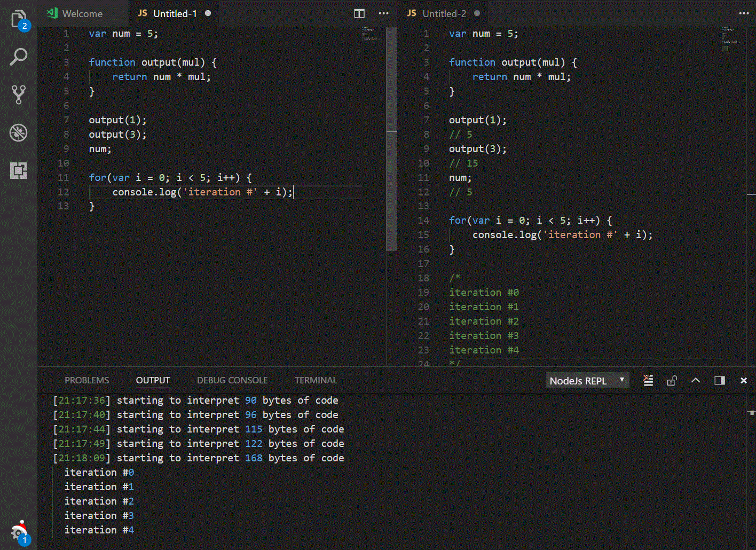Split the Untitled-1 editor
The width and height of the screenshot is (756, 550).
(x=359, y=13)
